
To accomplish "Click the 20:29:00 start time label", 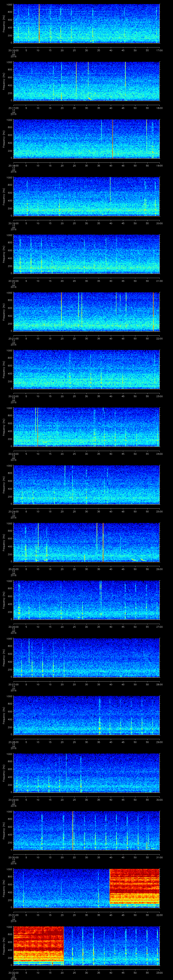I will click(x=13, y=800).
